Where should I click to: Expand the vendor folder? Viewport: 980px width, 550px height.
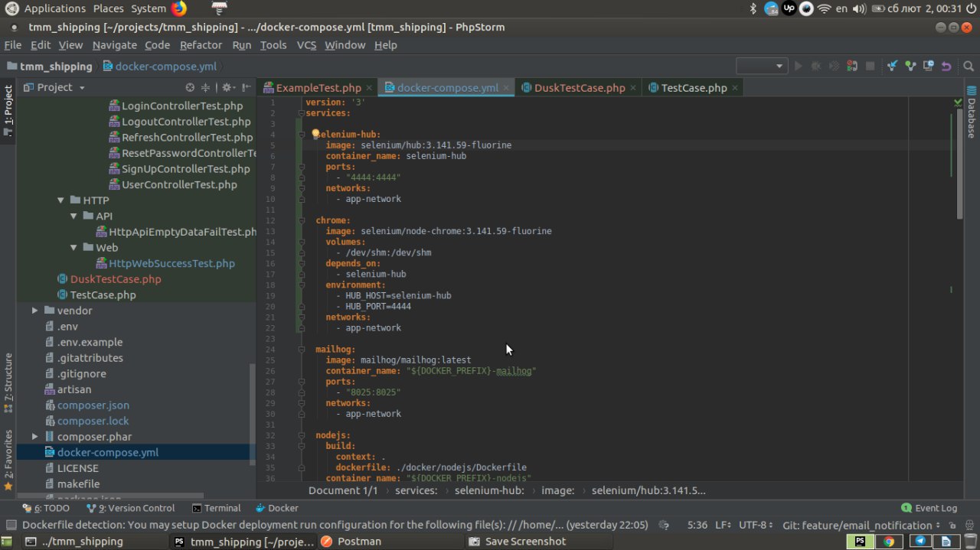34,311
